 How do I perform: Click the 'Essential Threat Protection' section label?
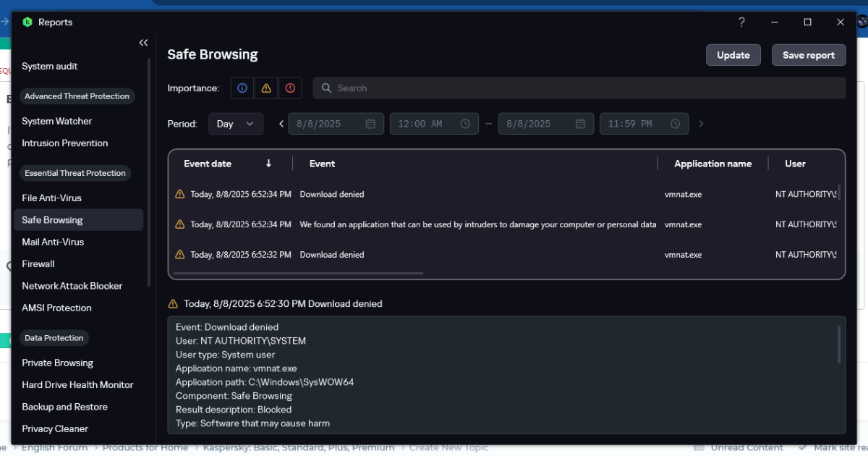(75, 173)
